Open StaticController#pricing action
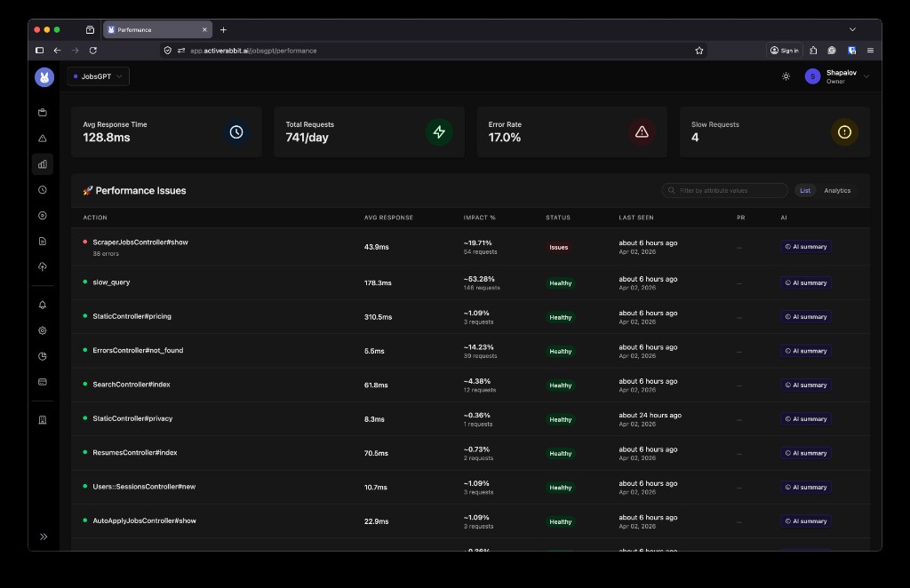The image size is (910, 588). [132, 316]
